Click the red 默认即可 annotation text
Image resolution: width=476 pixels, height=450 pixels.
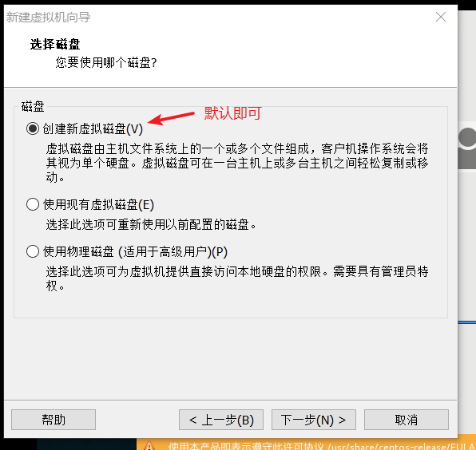pos(233,113)
